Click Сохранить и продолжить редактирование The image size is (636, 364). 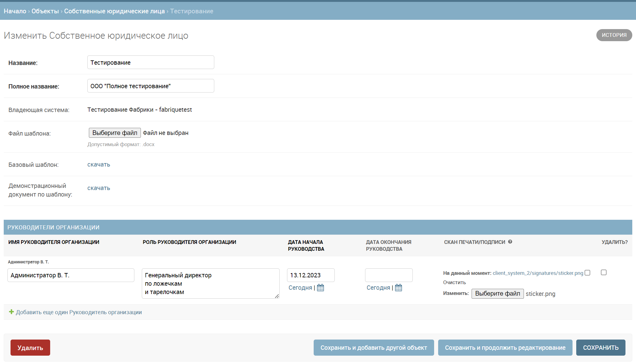(x=505, y=348)
